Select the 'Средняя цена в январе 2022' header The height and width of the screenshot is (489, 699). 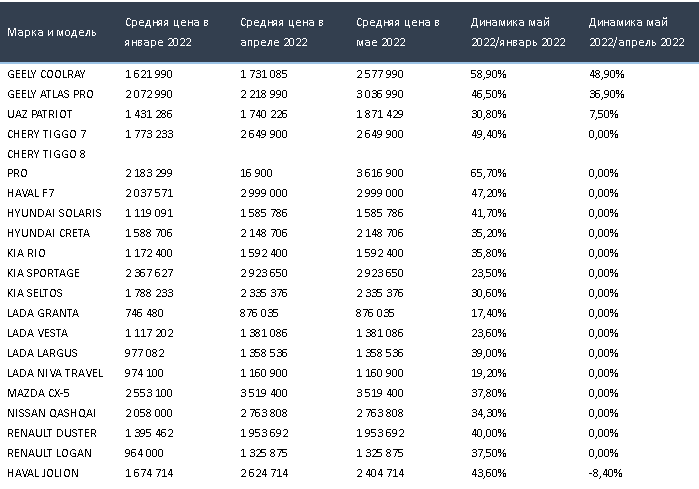[167, 32]
